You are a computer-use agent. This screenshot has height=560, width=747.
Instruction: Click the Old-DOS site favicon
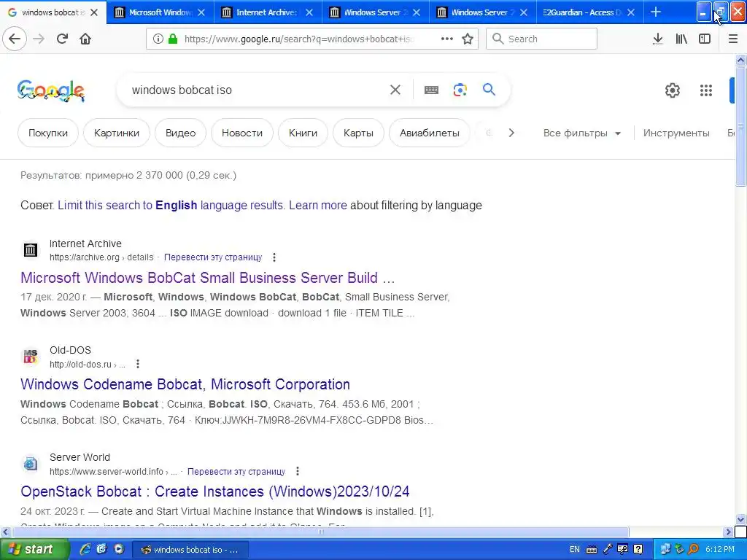(x=31, y=356)
